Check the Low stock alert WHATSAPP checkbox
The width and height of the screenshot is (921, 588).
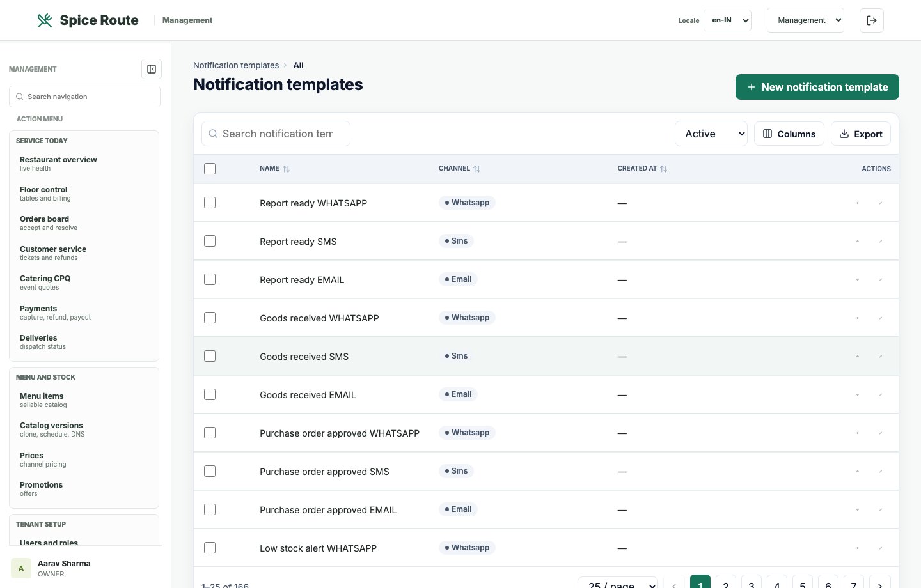[210, 548]
